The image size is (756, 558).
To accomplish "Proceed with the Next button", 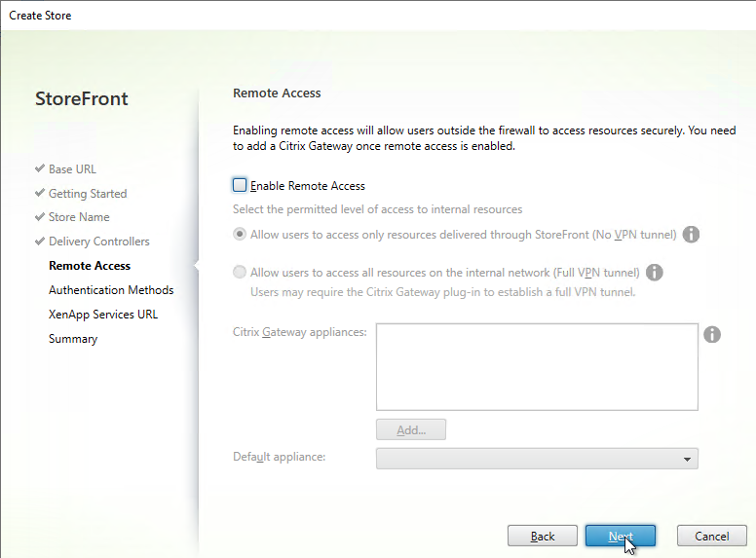I will [x=621, y=536].
